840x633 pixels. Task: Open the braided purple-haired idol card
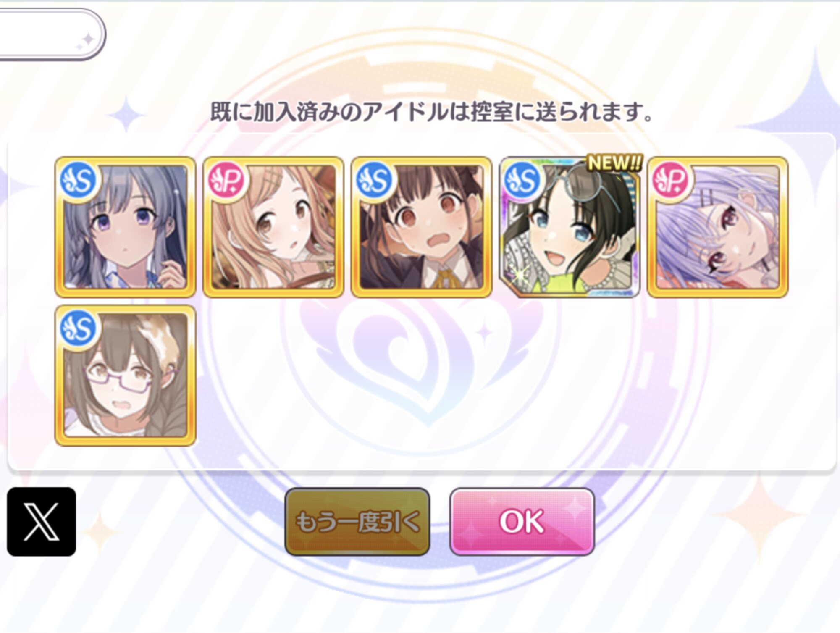tap(125, 227)
